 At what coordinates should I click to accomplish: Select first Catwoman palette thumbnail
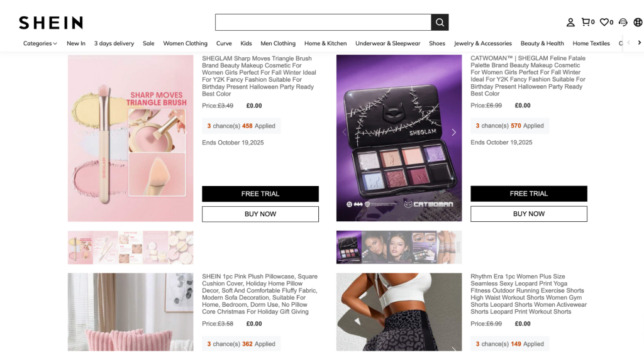[349, 247]
